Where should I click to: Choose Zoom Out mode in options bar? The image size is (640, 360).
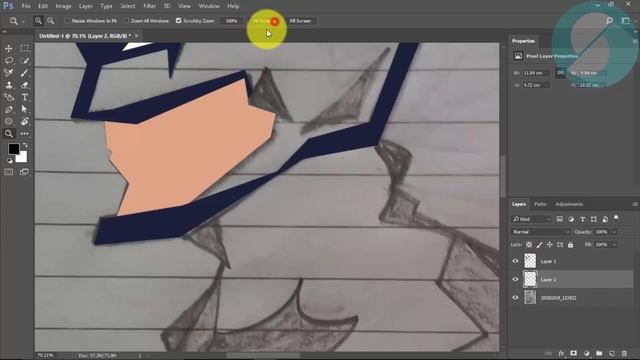click(51, 20)
